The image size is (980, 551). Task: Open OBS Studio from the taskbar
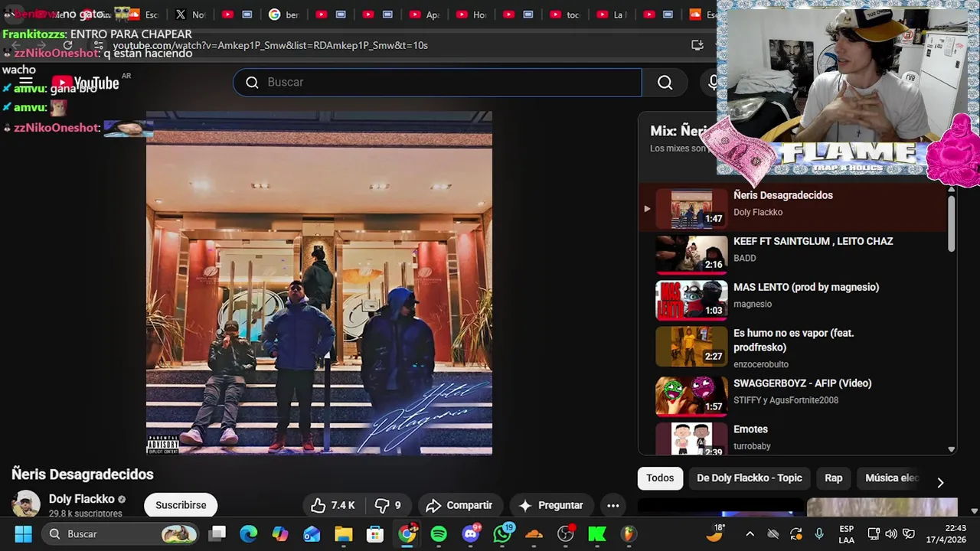(566, 534)
